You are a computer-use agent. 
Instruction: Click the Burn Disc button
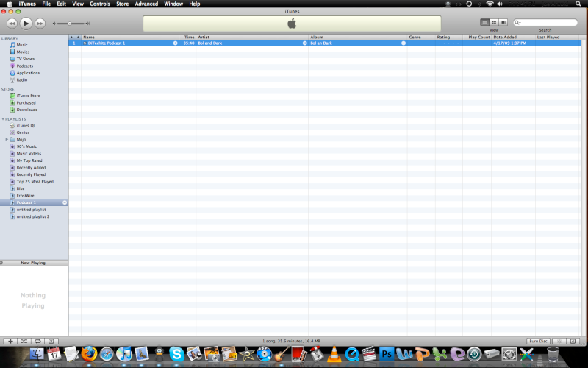click(538, 341)
